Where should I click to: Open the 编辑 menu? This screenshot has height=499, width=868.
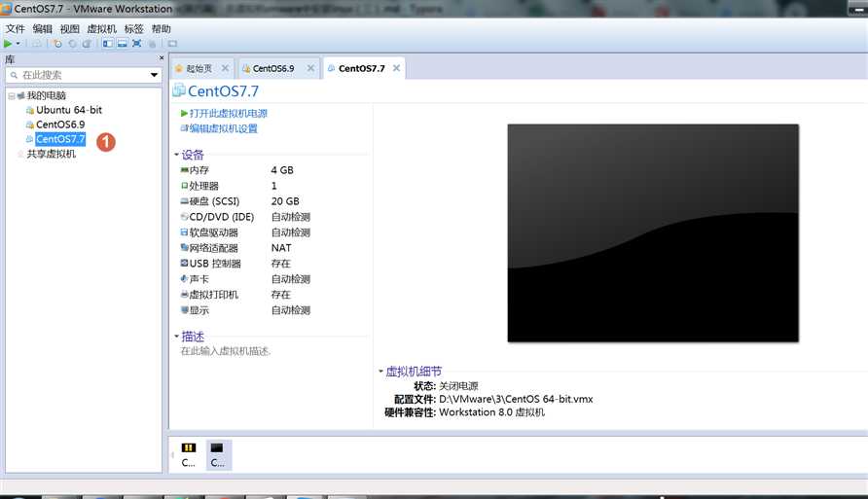[42, 29]
